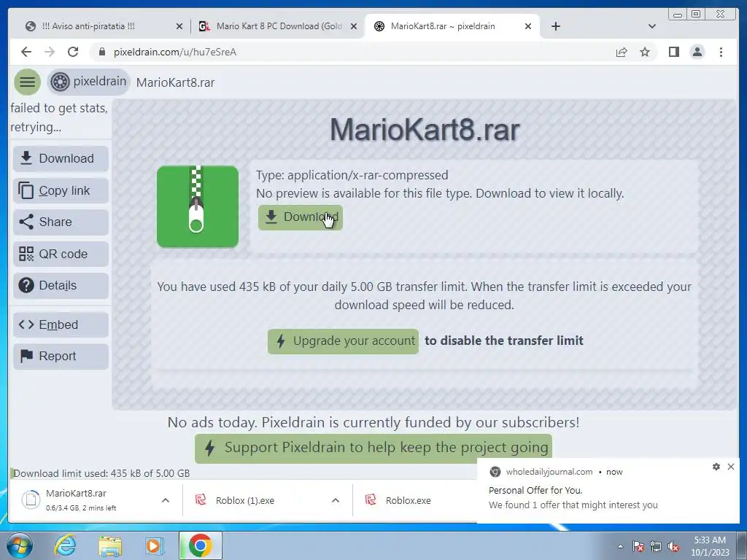Open the Chrome three-dot menu

[721, 52]
